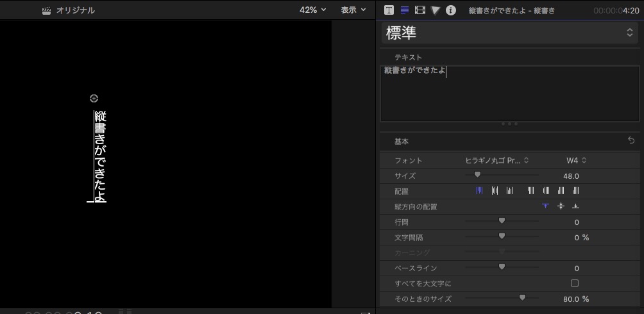Click the そのときのサイズ row label

pyautogui.click(x=423, y=299)
